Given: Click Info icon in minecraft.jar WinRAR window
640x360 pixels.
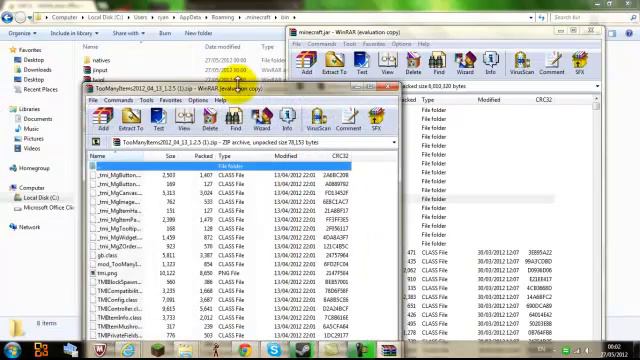Looking at the screenshot, I should click(x=491, y=63).
